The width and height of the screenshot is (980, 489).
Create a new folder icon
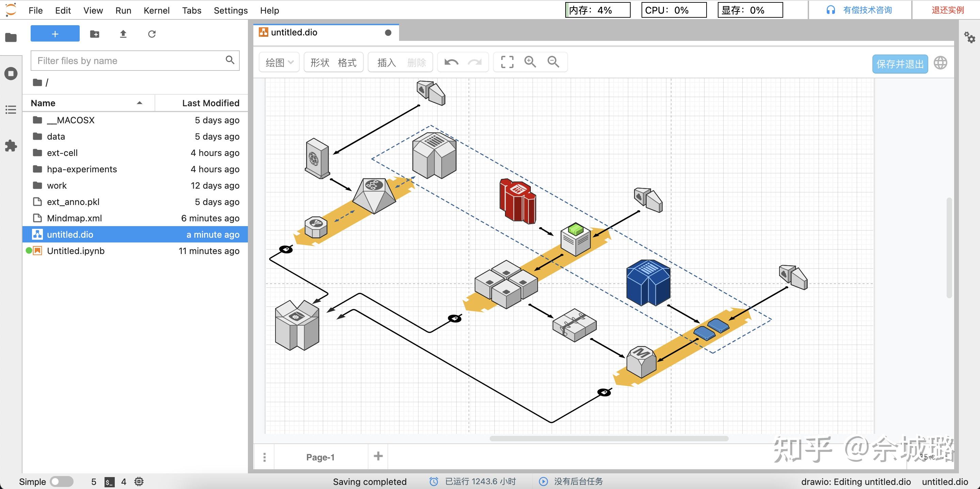[94, 34]
